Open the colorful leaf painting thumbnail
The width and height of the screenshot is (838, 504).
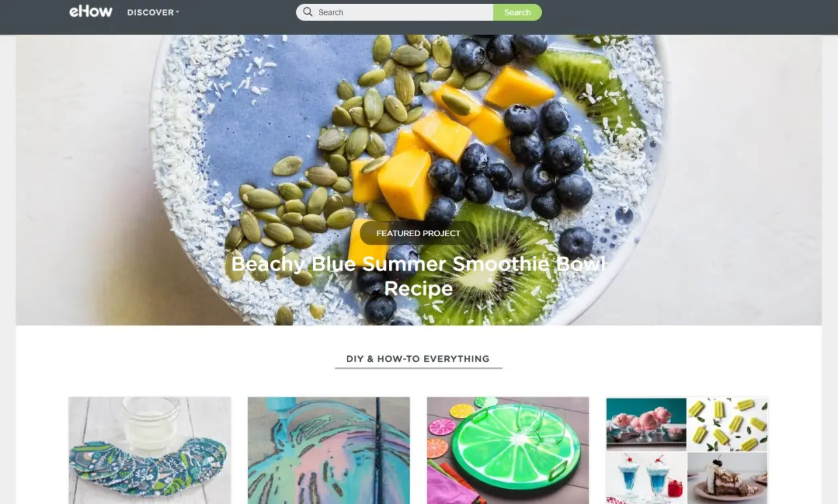coord(329,451)
